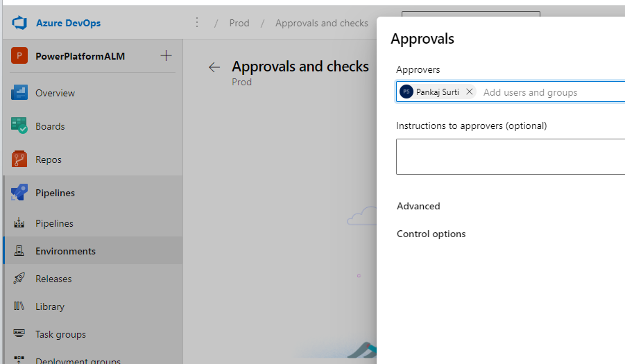Select Environments in the sidebar
Image resolution: width=625 pixels, height=364 pixels.
pyautogui.click(x=65, y=251)
